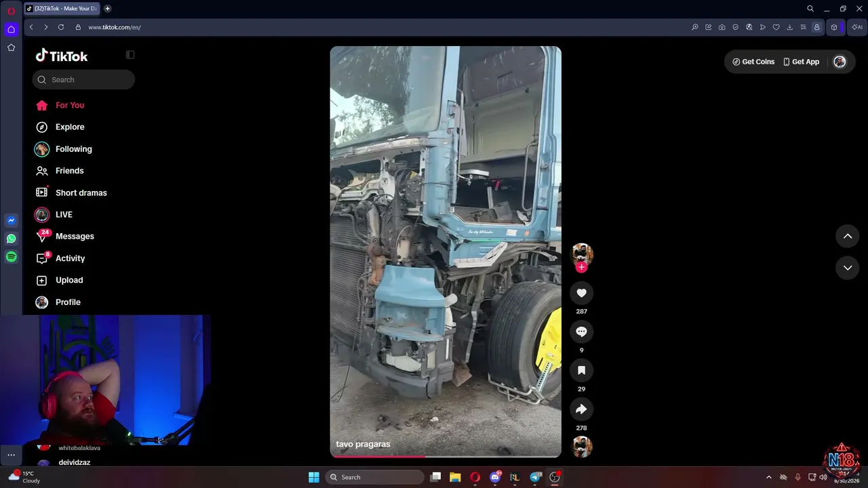Open the Cloudy weather widget
Viewport: 868px width, 488px height.
click(24, 477)
